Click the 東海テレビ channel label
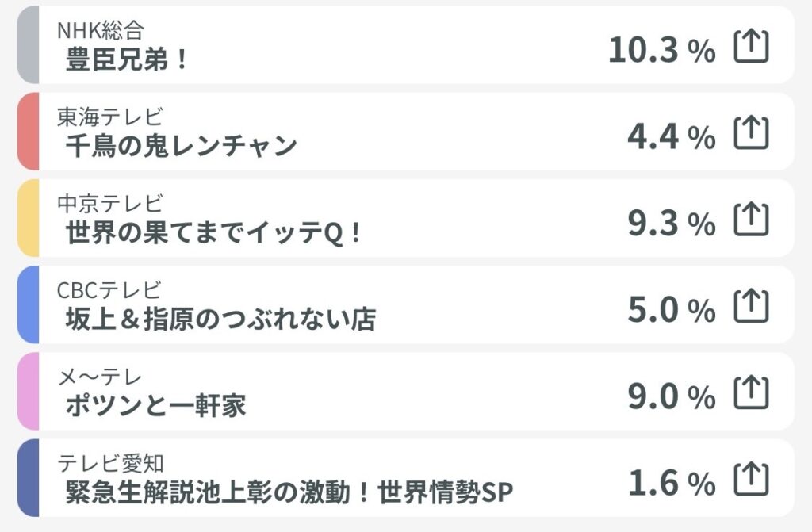The height and width of the screenshot is (532, 812). pyautogui.click(x=110, y=117)
